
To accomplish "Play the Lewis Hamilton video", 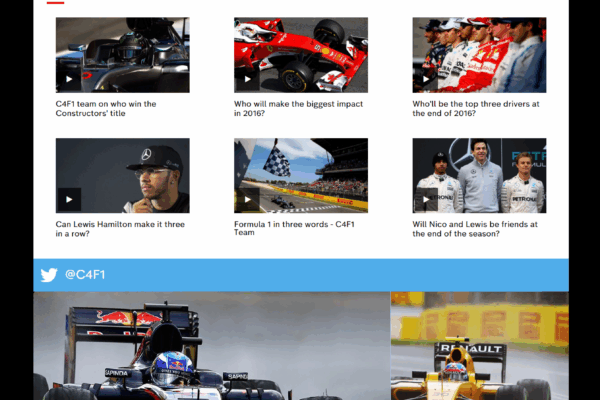I will (x=69, y=199).
